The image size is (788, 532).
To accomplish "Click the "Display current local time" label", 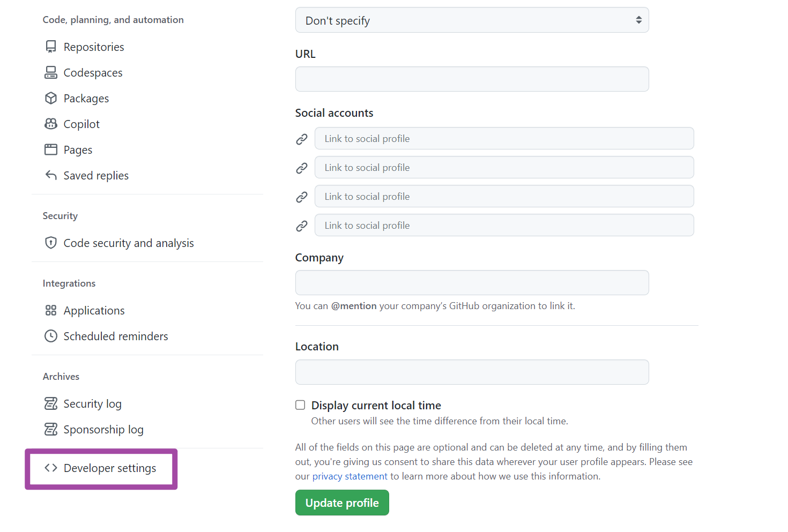I will [376, 406].
